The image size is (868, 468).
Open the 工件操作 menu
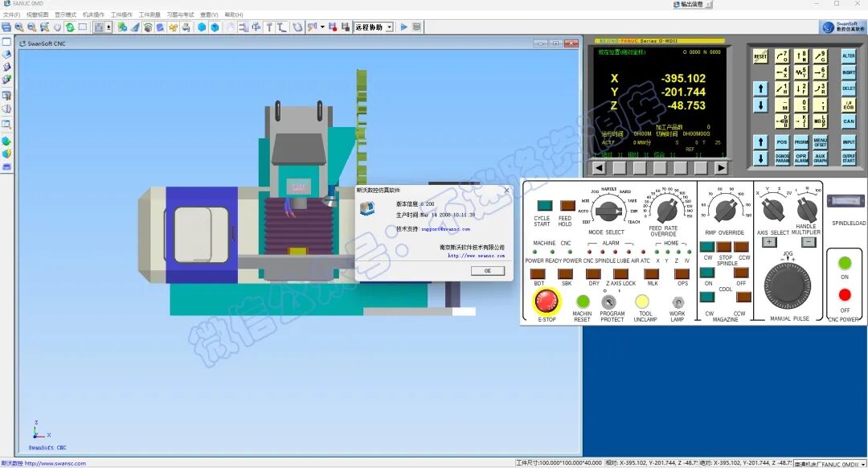pos(122,15)
